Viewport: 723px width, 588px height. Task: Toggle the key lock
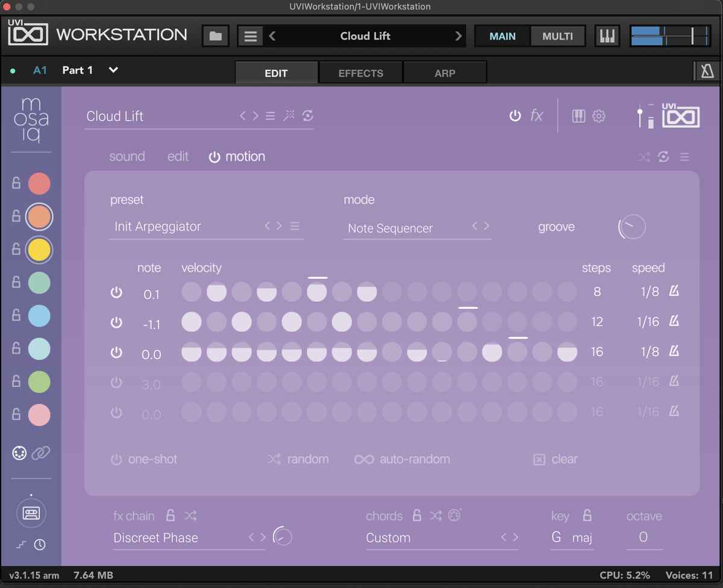[x=587, y=515]
